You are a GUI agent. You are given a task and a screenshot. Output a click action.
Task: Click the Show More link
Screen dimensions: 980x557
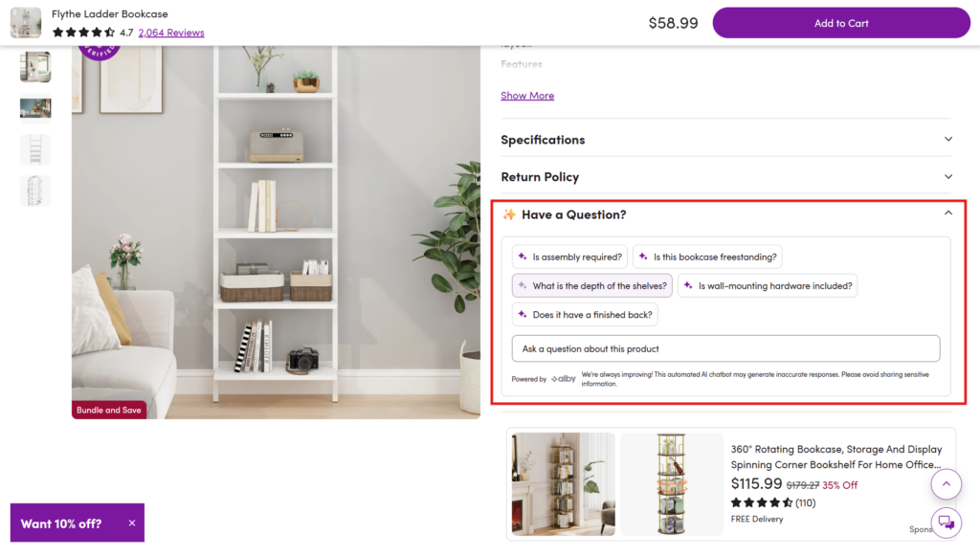point(527,96)
